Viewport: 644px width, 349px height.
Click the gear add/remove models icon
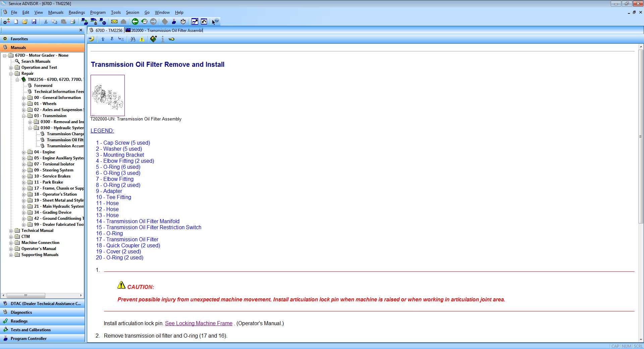6,21
